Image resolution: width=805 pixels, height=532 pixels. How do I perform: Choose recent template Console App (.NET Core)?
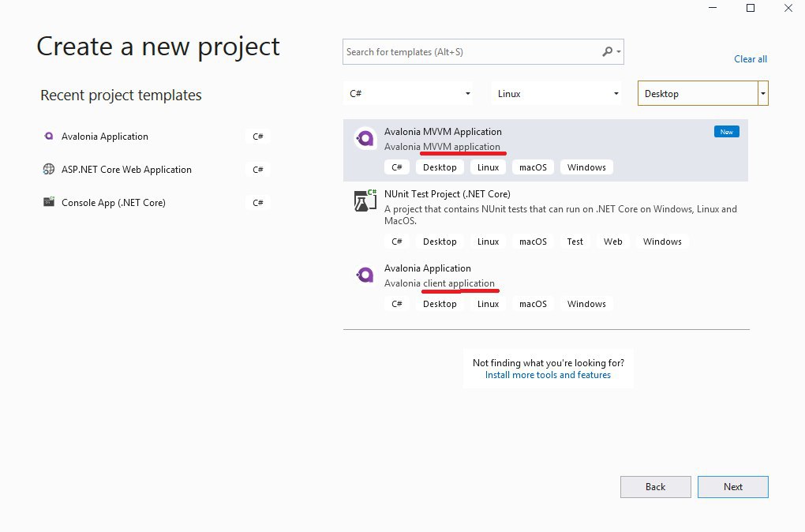tap(114, 202)
